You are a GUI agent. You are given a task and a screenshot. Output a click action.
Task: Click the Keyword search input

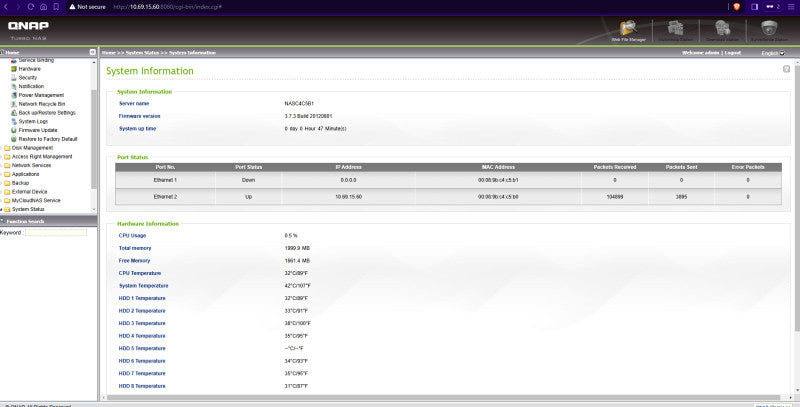pos(56,233)
